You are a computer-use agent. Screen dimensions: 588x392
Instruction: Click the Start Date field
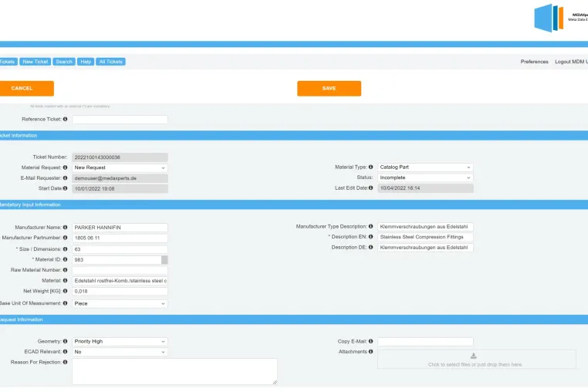pyautogui.click(x=120, y=189)
